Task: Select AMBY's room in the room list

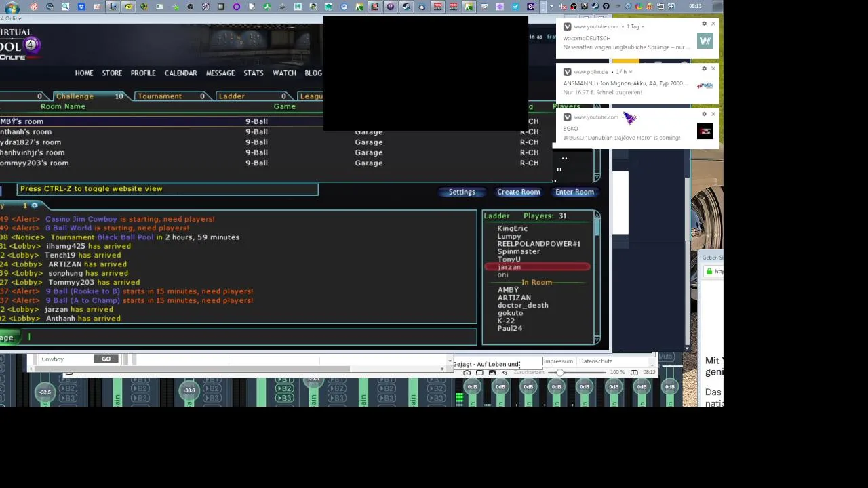Action: (x=271, y=121)
